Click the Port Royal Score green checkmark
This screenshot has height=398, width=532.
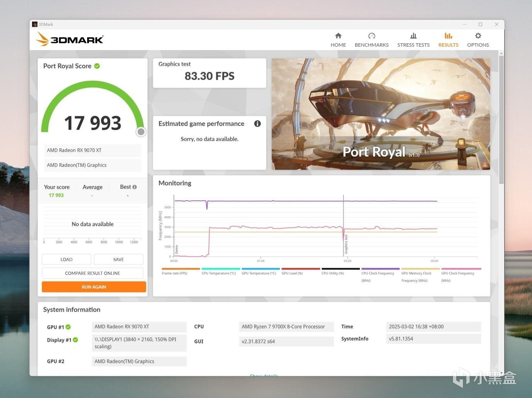[97, 66]
